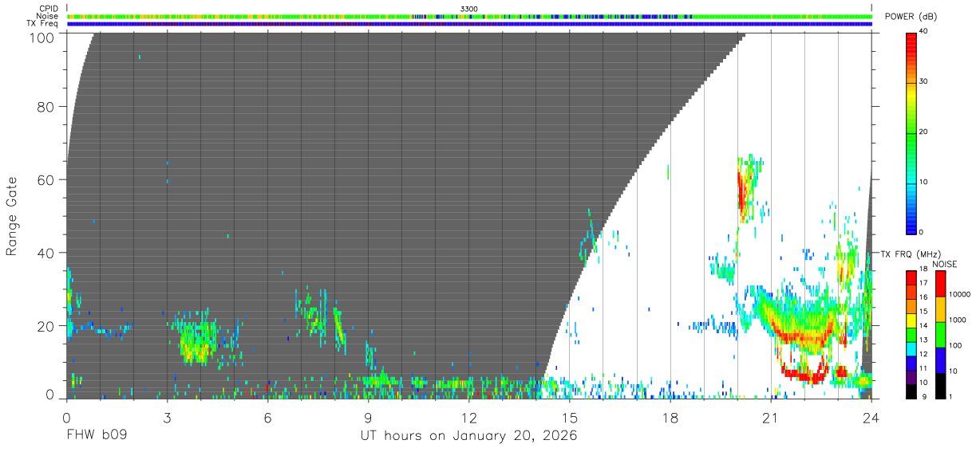980x452 pixels.
Task: Click the 18 hour tick label on time axis
Action: 670,417
